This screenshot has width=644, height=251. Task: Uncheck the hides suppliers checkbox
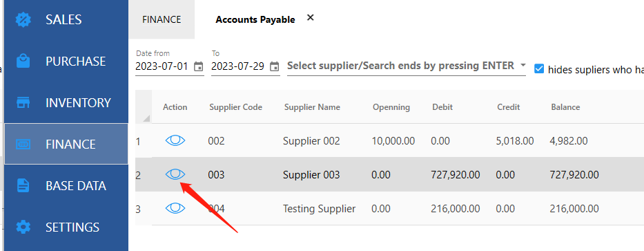pyautogui.click(x=539, y=68)
